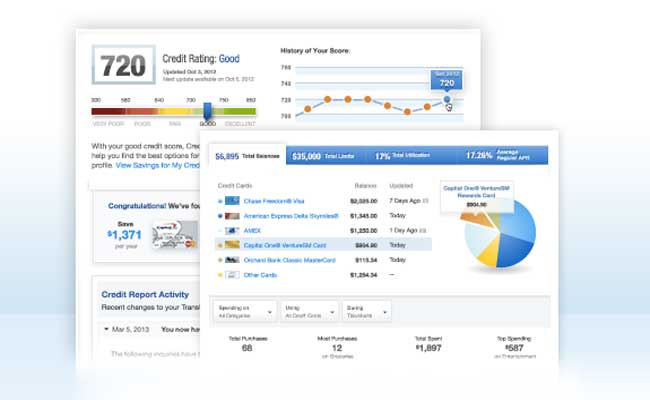
Task: Open the Chase Freedom Visa link
Action: tap(274, 201)
